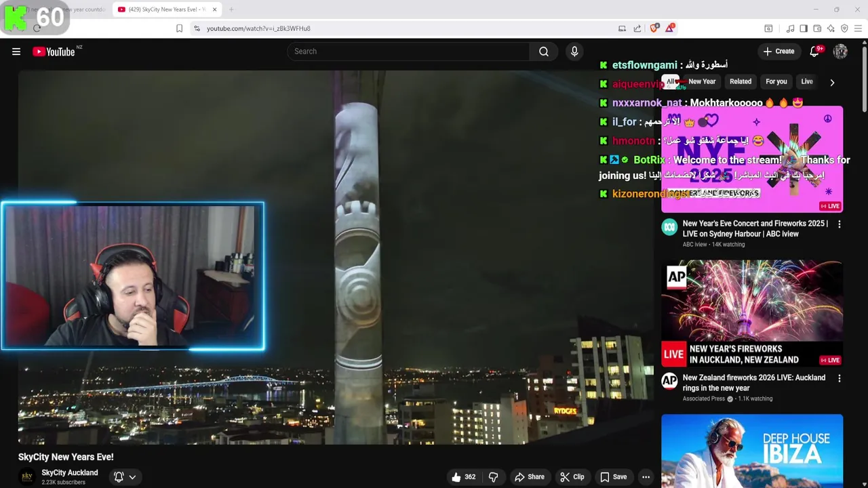Bookmark this page with the bookmark icon
868x488 pixels.
click(179, 28)
